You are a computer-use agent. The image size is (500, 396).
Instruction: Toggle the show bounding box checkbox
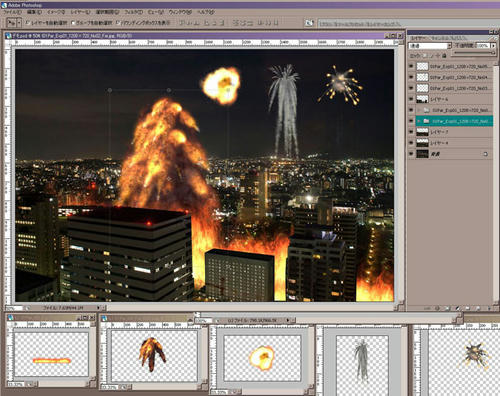pyautogui.click(x=118, y=23)
